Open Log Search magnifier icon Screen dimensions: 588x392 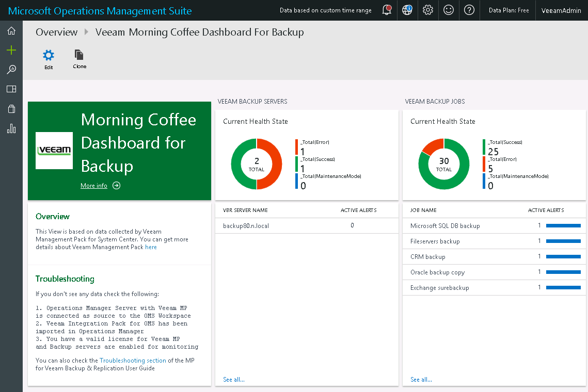pos(11,69)
